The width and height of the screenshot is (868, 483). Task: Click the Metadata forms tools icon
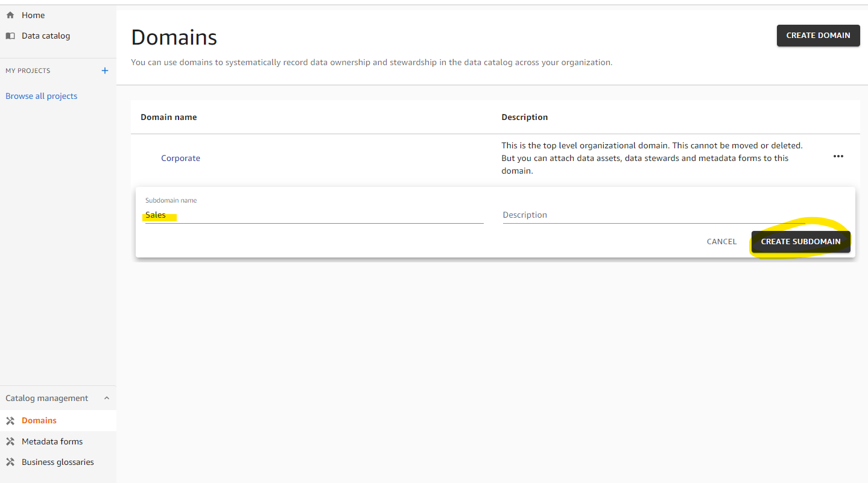pos(10,441)
